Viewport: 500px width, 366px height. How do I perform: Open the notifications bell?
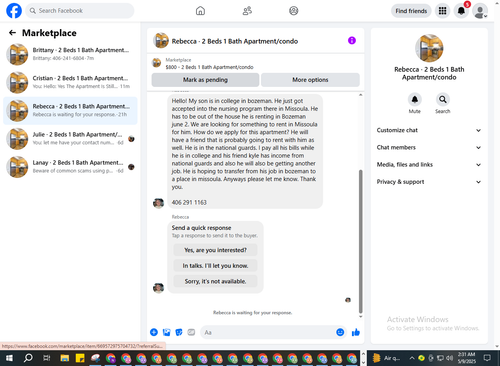pyautogui.click(x=461, y=11)
